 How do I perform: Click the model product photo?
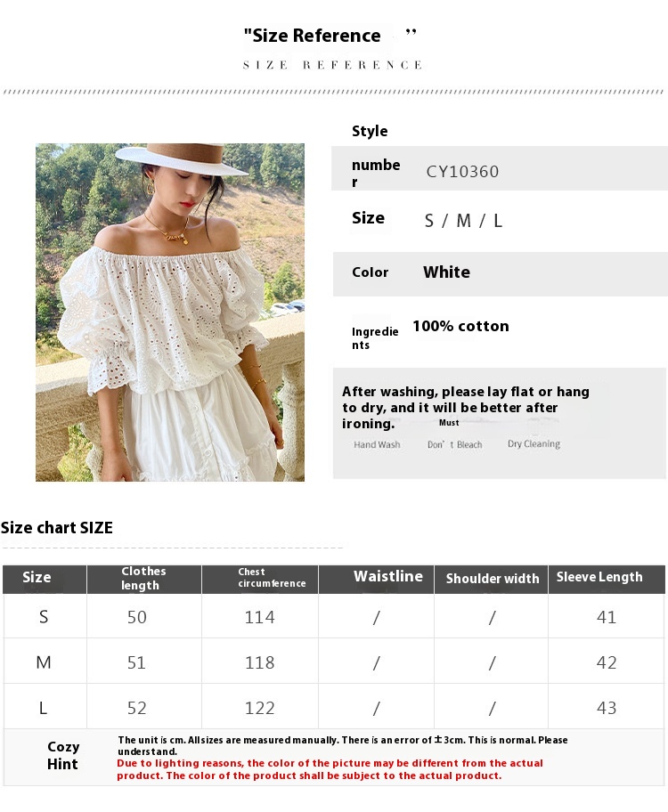point(170,312)
